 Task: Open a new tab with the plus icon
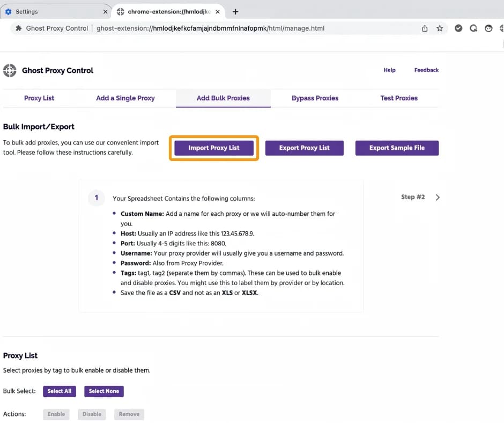tap(236, 11)
